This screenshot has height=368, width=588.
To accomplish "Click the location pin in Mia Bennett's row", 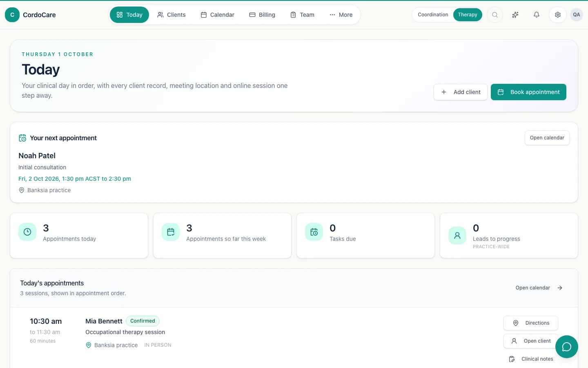I will [x=89, y=345].
